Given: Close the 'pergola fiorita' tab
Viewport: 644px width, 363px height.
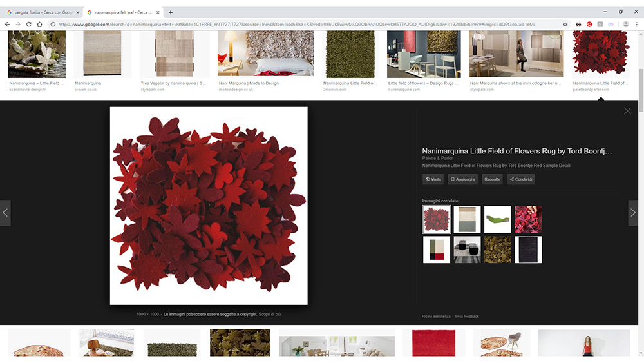Looking at the screenshot, I should [x=78, y=12].
